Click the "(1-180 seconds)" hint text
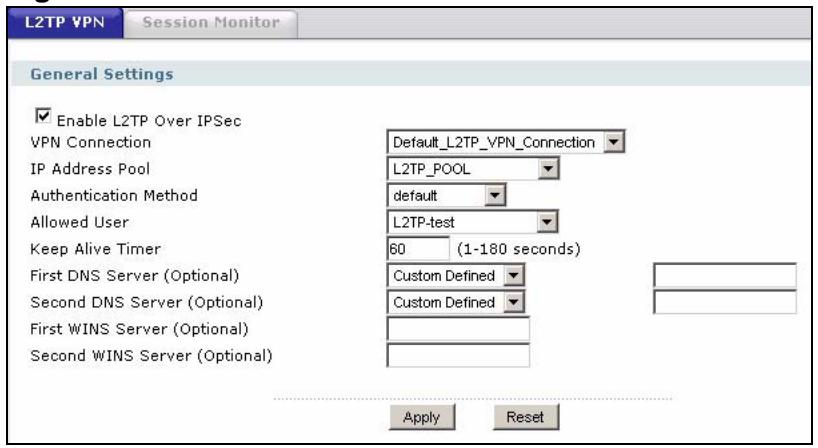This screenshot has height=448, width=818. coord(519,249)
